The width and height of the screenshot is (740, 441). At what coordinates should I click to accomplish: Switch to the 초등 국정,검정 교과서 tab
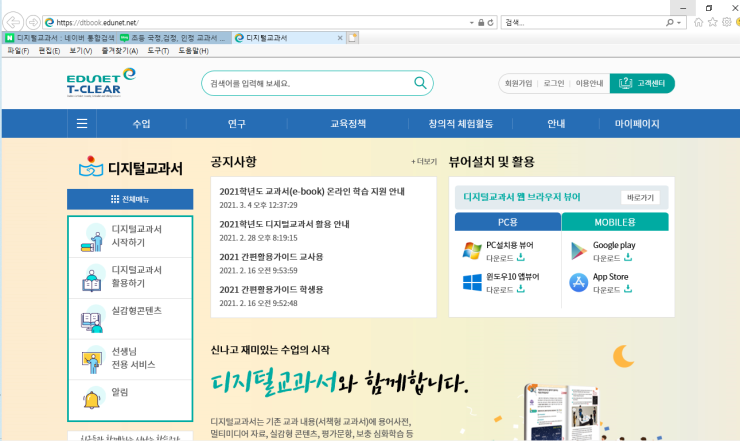coord(174,38)
